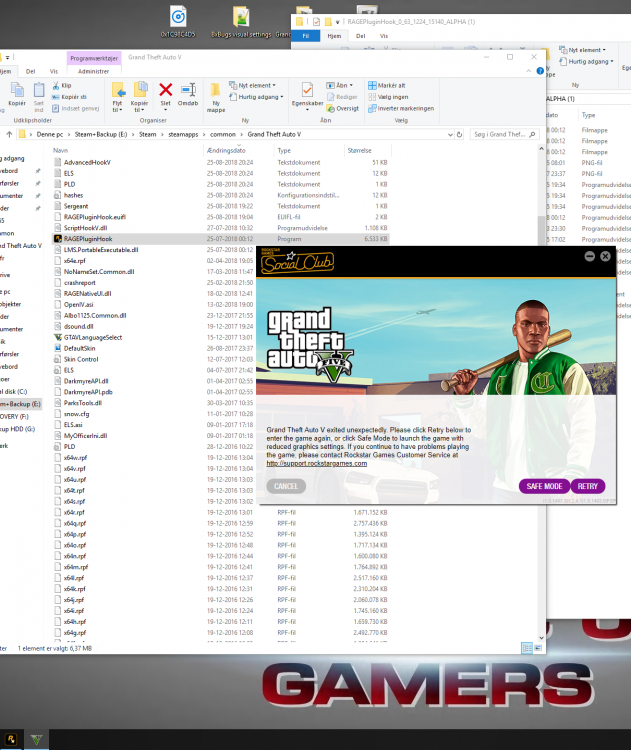Sort by the Navn column header
The image size is (631, 750).
(60, 150)
